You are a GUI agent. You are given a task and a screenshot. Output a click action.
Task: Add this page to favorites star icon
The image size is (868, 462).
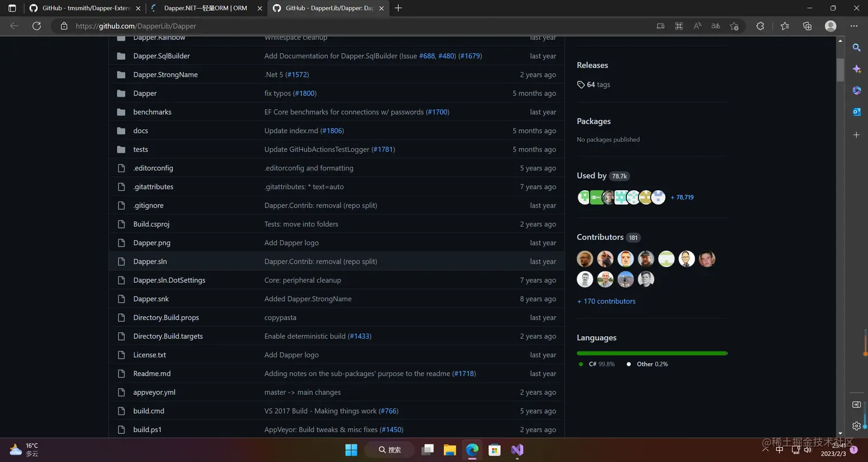point(734,26)
